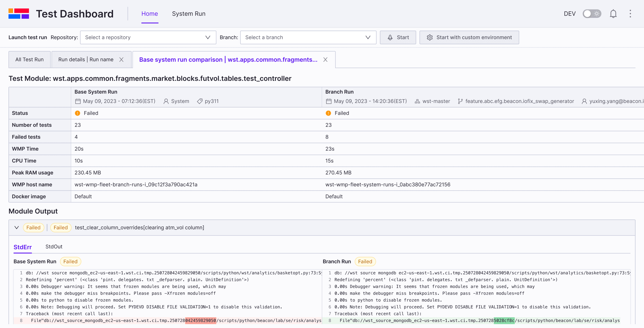Go to the System Run menu
The height and width of the screenshot is (328, 644).
[189, 14]
